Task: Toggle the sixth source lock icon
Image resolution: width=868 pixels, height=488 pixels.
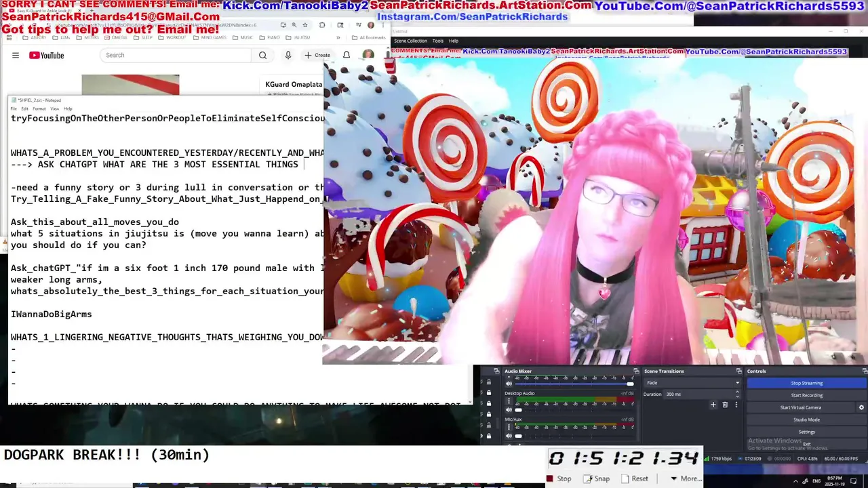Action: (489, 436)
